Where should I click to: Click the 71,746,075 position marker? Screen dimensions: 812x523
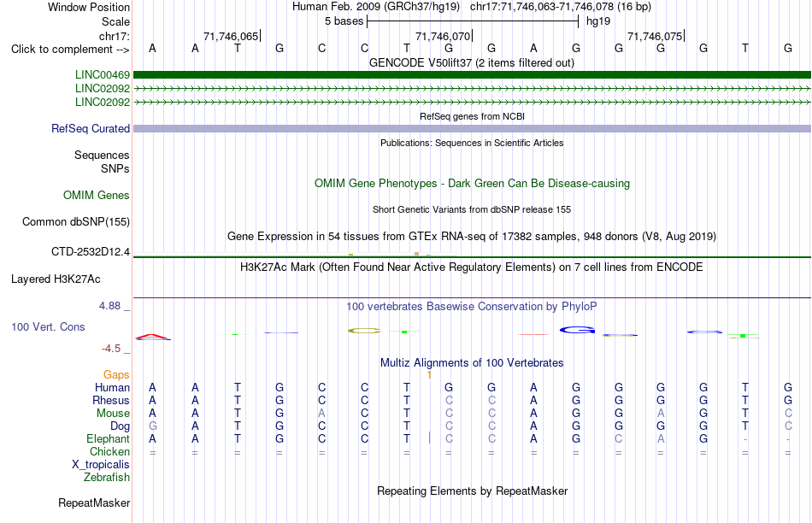coord(655,36)
